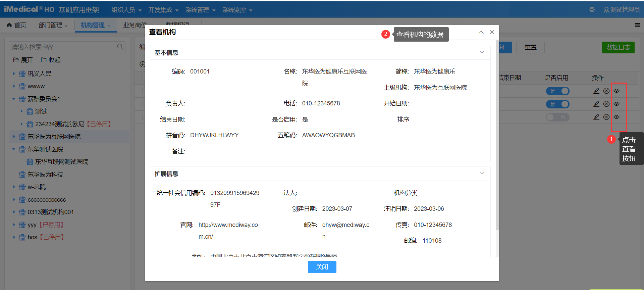The image size is (644, 290).
Task: Click the 展开 expand-all folder icon
Action: click(16, 60)
